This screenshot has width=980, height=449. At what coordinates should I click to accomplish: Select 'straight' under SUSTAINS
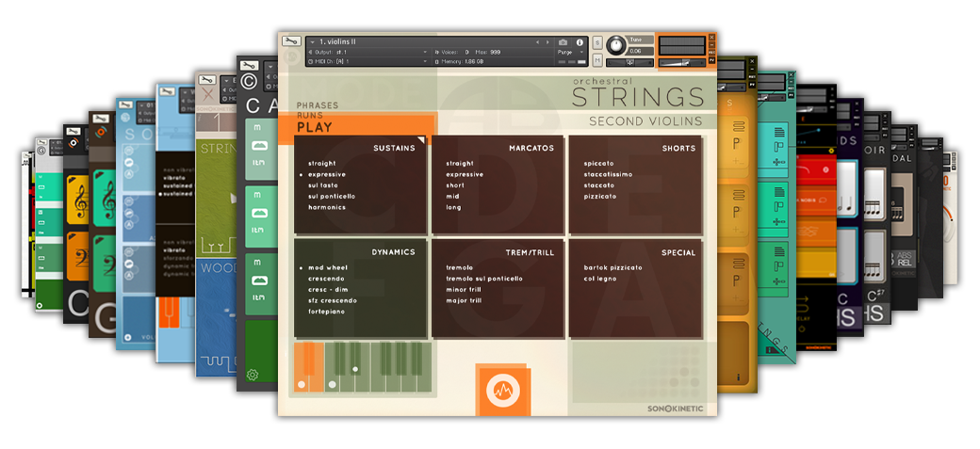322,164
